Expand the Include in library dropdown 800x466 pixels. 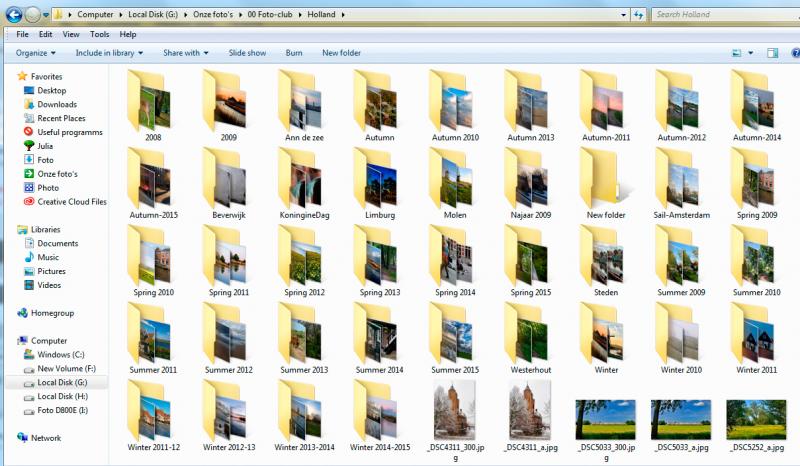tap(109, 53)
